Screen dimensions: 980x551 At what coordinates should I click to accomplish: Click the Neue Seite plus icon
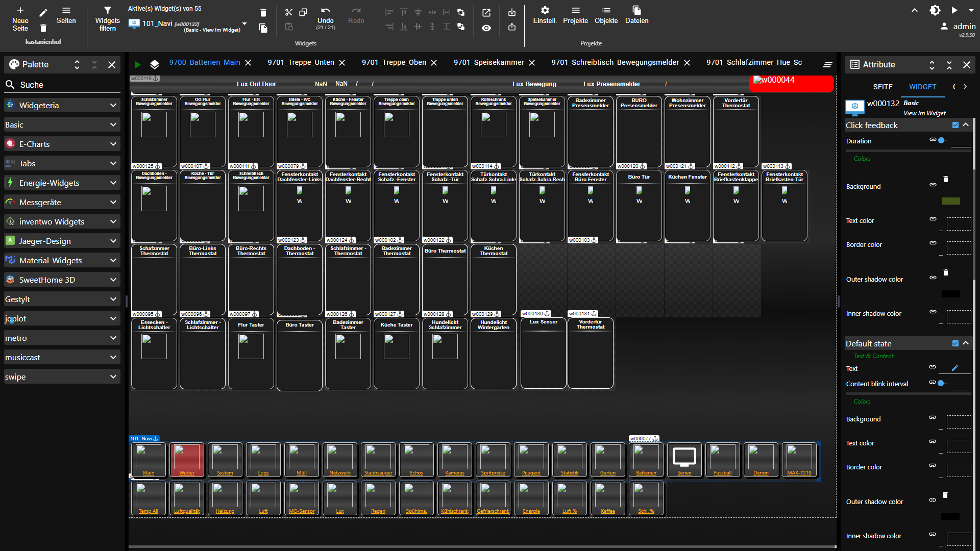click(x=20, y=10)
